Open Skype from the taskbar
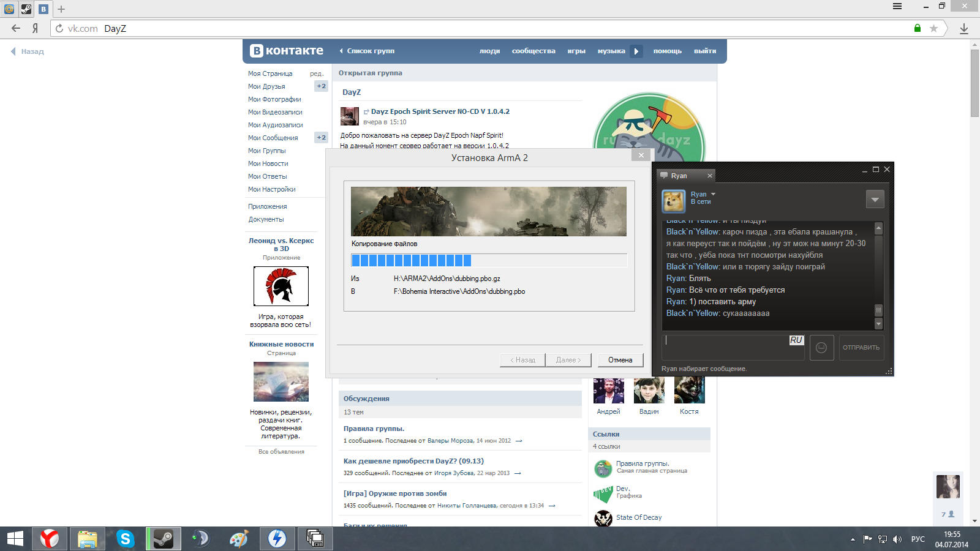980x551 pixels. [x=125, y=539]
